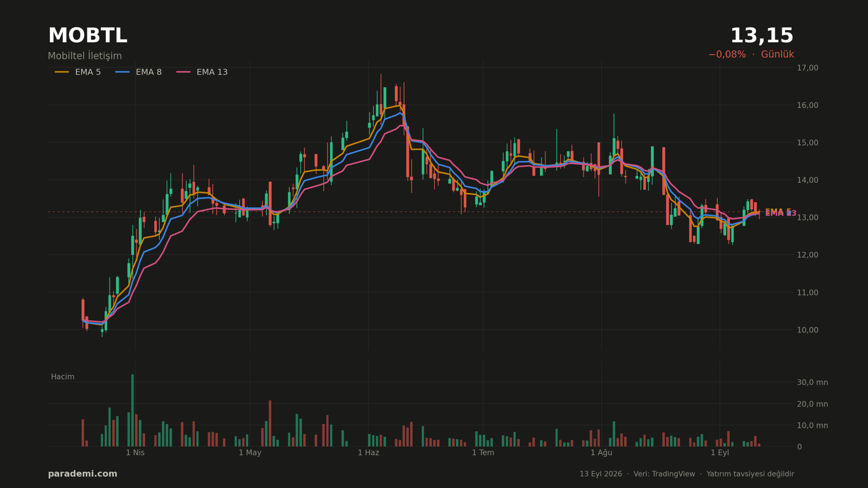
Task: Select the EMA 13 legend entry
Action: pos(202,72)
